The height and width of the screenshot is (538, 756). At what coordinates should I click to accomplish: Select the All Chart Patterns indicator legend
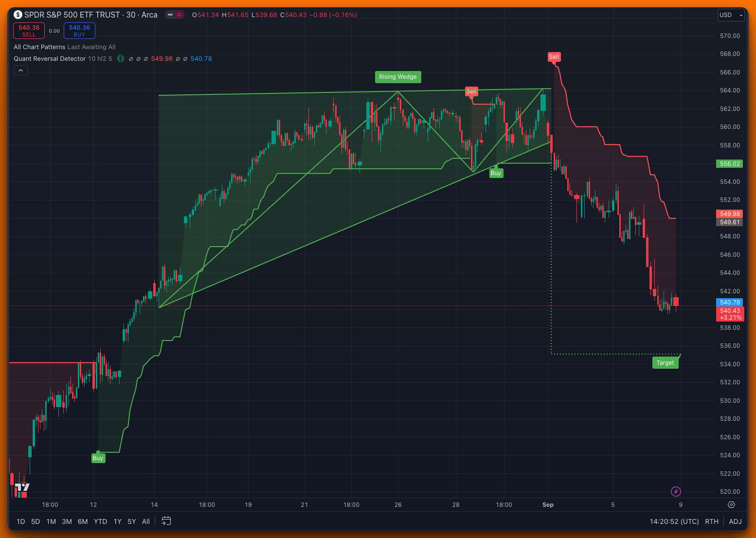tap(39, 47)
